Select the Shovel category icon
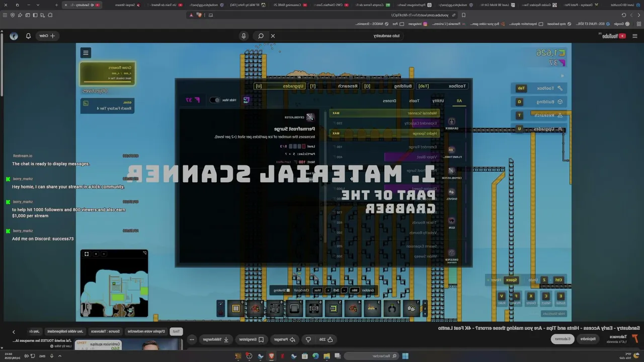Screen dimensions: 644x362 point(451,192)
